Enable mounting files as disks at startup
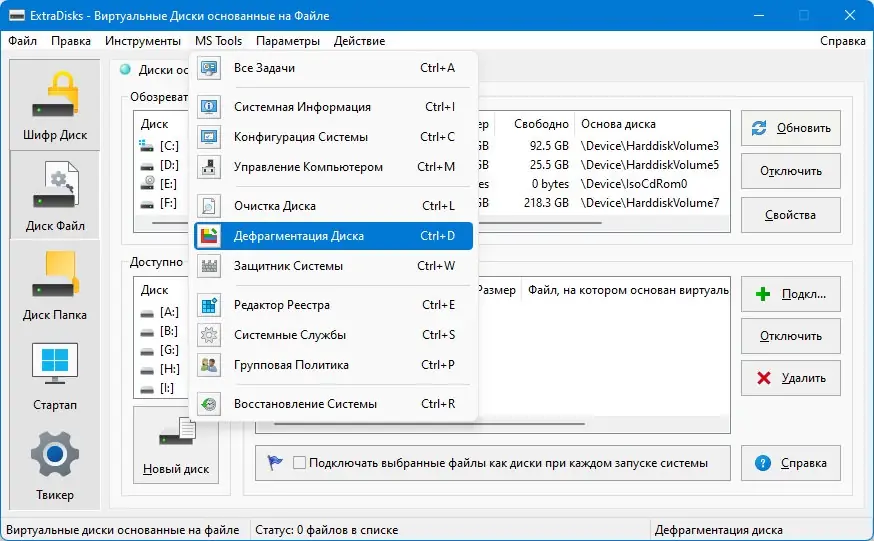874x541 pixels. click(x=299, y=462)
